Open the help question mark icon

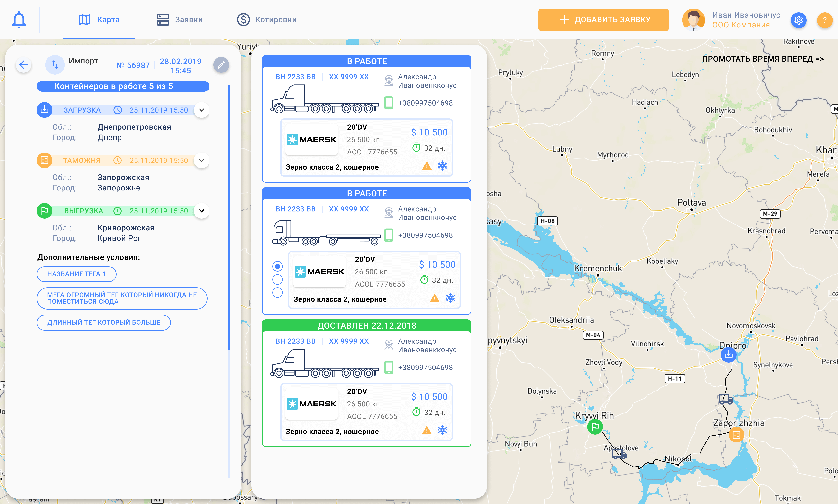(x=824, y=20)
